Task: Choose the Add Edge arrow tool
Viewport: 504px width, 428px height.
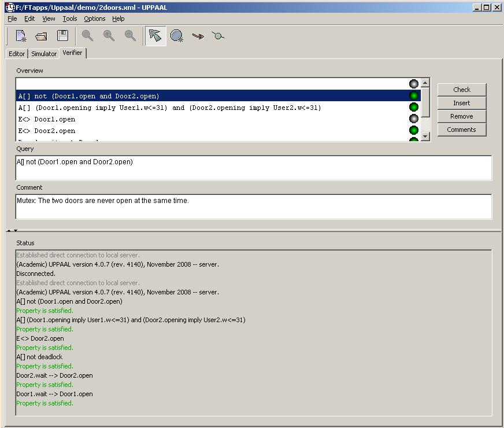Action: (198, 36)
